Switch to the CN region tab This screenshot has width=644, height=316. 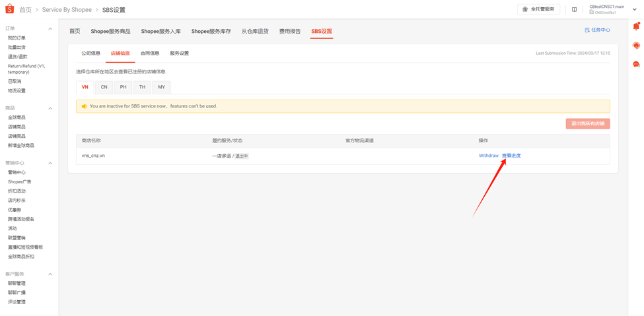coord(104,87)
